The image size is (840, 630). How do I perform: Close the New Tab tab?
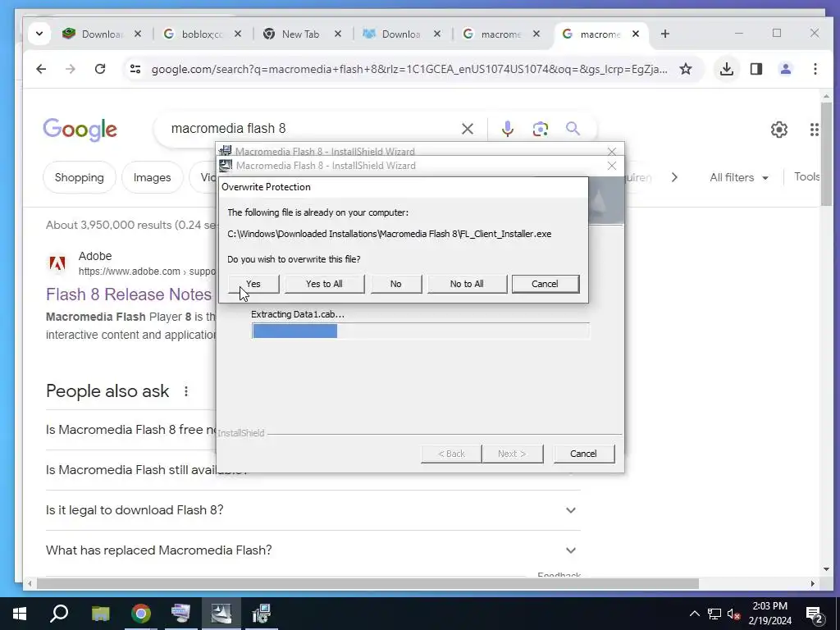point(337,34)
